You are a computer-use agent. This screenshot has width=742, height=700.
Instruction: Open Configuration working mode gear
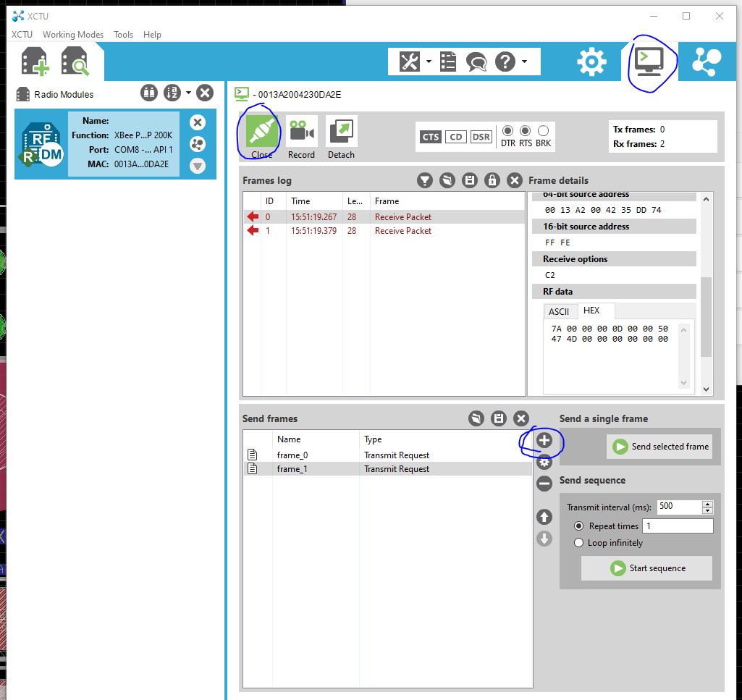591,62
